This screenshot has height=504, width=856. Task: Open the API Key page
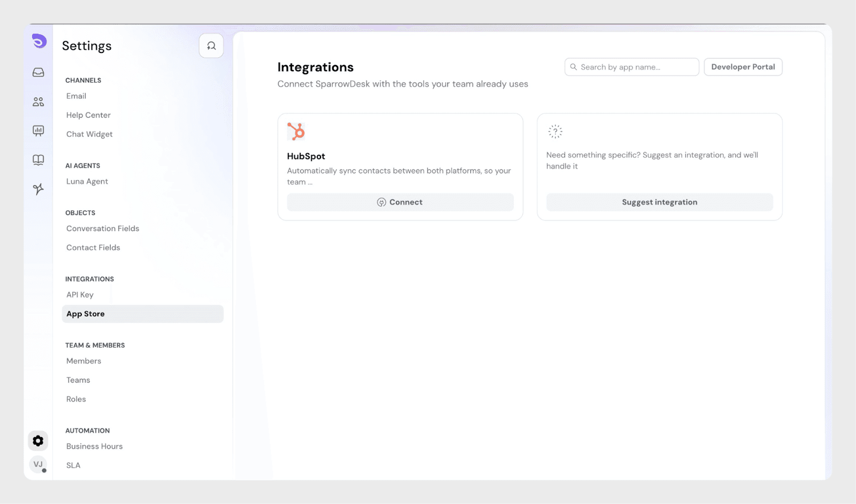click(80, 295)
